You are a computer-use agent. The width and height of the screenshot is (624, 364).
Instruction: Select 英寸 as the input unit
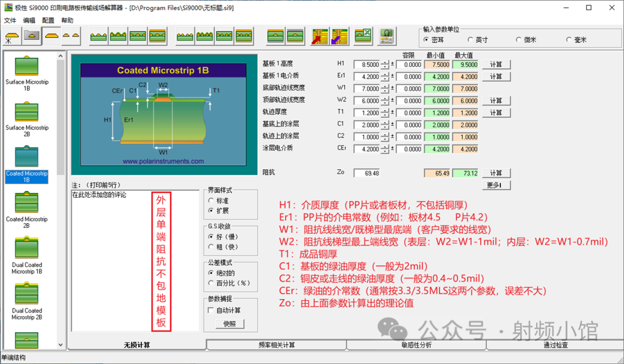tap(471, 40)
